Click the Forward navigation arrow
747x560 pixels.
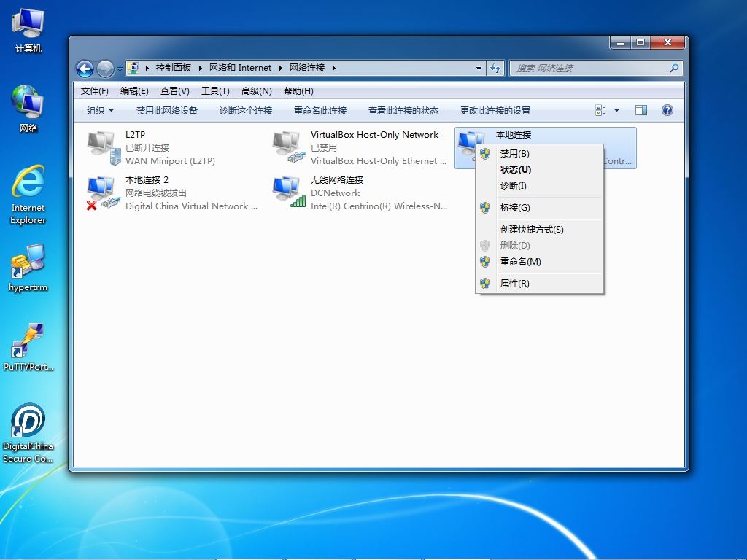[x=105, y=69]
